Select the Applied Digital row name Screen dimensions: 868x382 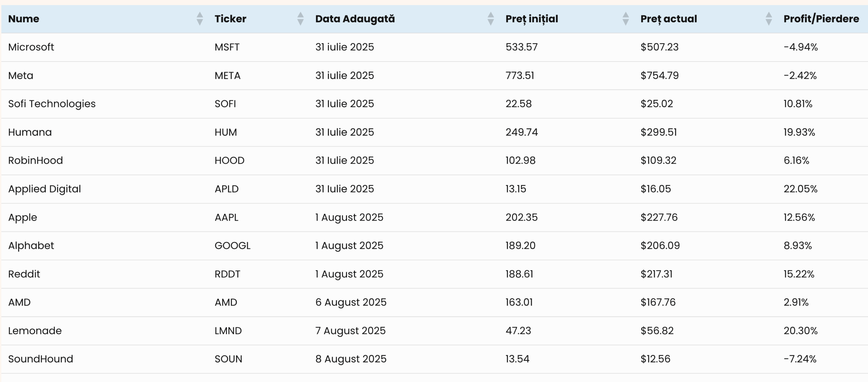click(x=44, y=189)
